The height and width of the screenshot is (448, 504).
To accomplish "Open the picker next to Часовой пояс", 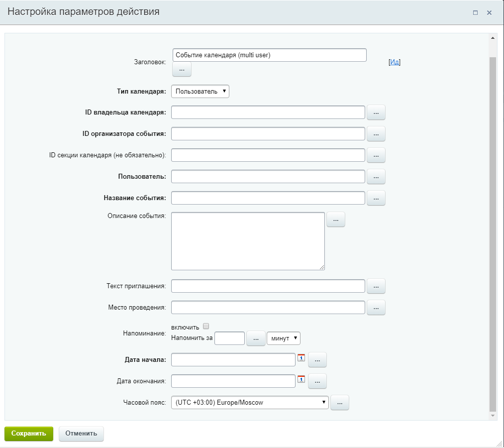I will [x=339, y=402].
